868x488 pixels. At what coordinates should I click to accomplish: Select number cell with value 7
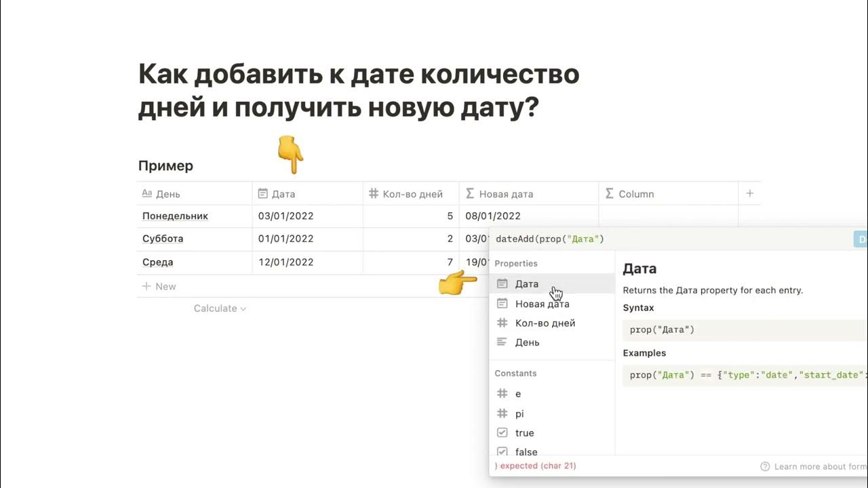pyautogui.click(x=411, y=262)
